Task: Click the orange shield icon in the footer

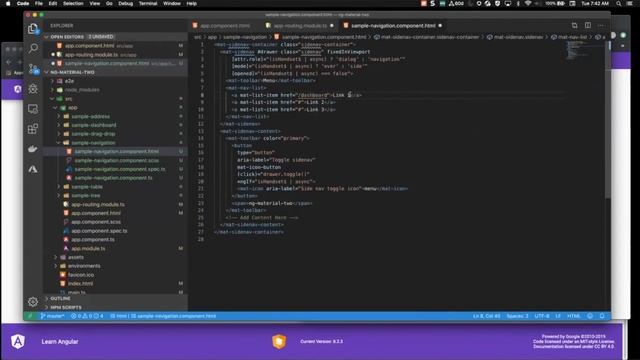Action: point(279,341)
